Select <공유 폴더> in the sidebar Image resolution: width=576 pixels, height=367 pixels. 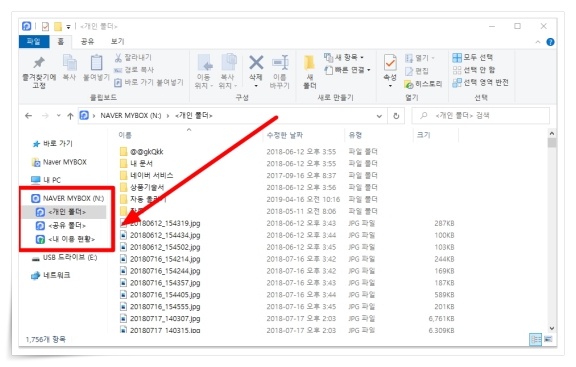coord(61,226)
